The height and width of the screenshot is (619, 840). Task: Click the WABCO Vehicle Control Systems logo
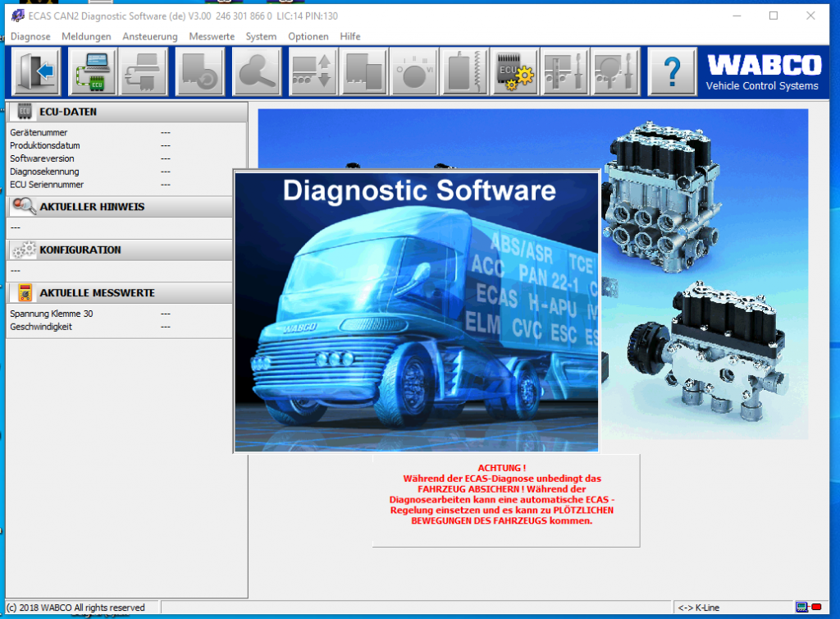(763, 71)
